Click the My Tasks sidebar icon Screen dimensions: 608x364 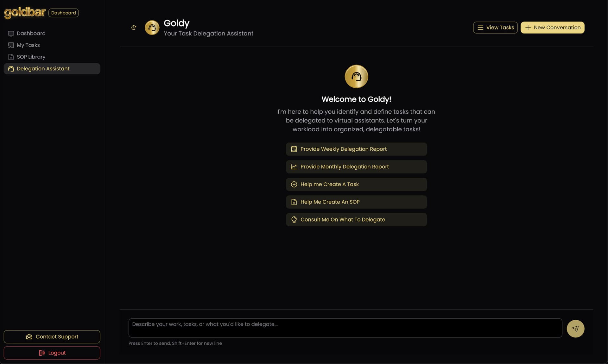coord(11,45)
